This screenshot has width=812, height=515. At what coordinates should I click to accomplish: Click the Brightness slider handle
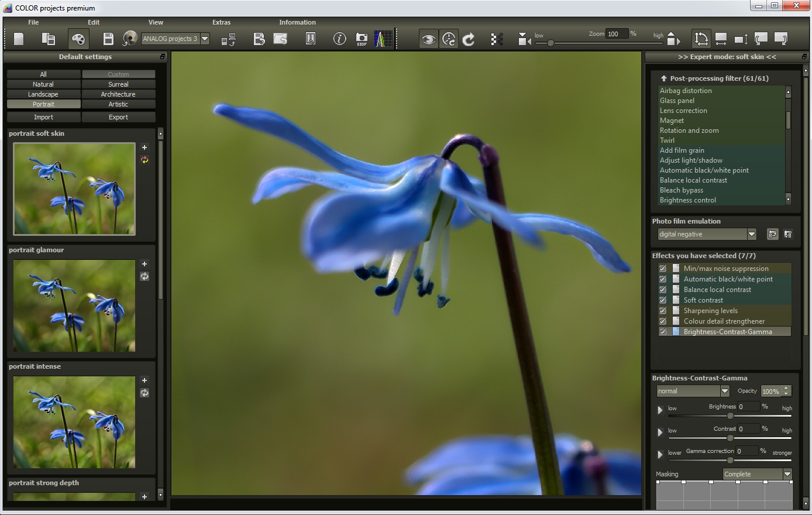pos(730,416)
